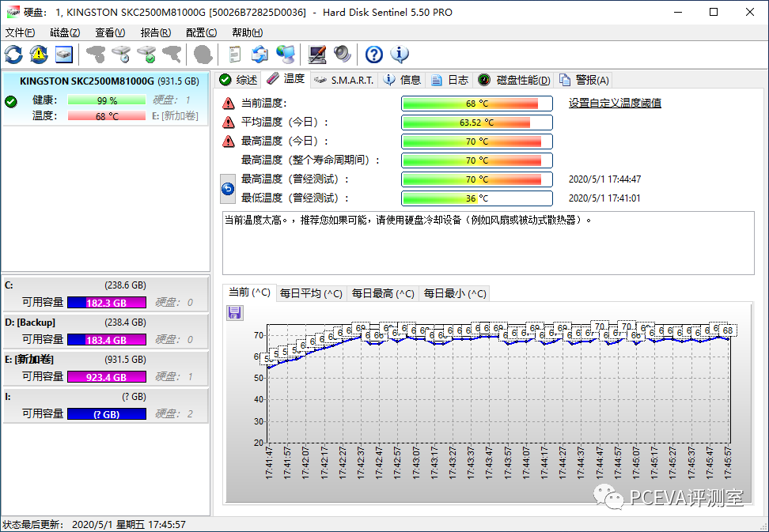The width and height of the screenshot is (769, 532).
Task: Click the 183.4 GB free space bar
Action: 107,340
